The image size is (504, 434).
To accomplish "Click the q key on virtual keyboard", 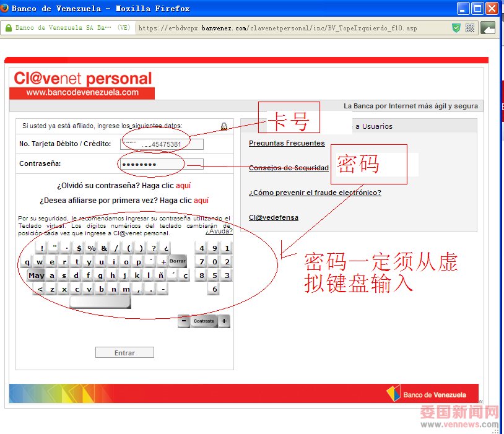I will click(27, 262).
